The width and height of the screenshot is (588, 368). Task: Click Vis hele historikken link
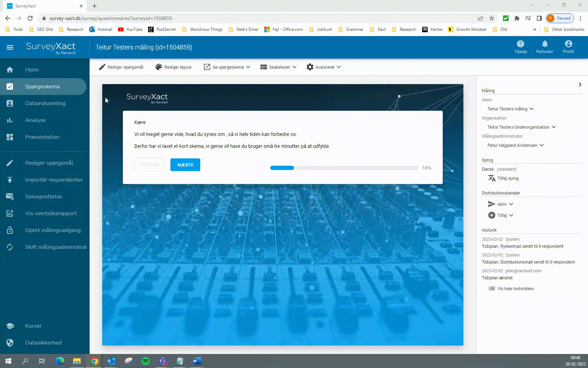[516, 289]
